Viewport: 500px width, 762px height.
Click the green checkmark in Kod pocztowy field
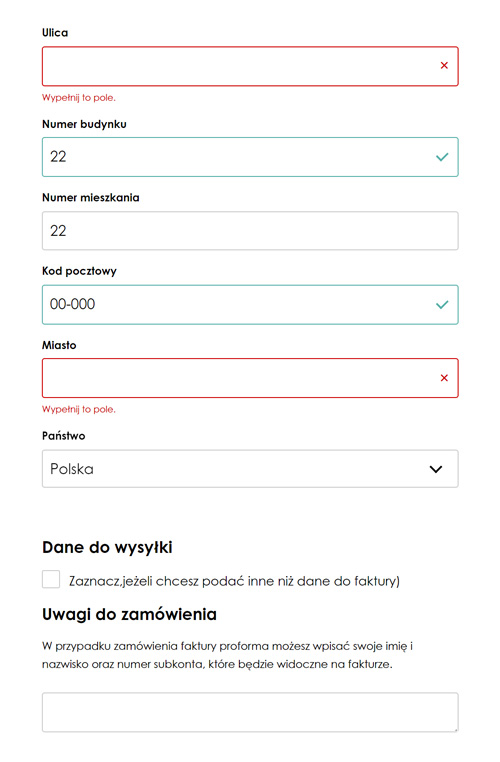[442, 305]
